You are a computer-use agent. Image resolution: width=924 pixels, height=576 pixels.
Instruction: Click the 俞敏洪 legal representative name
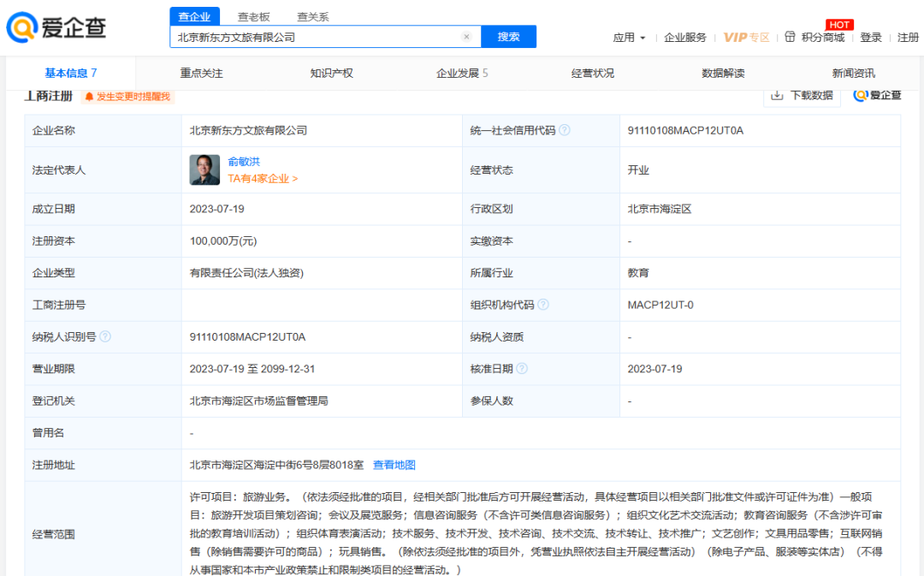coord(244,162)
